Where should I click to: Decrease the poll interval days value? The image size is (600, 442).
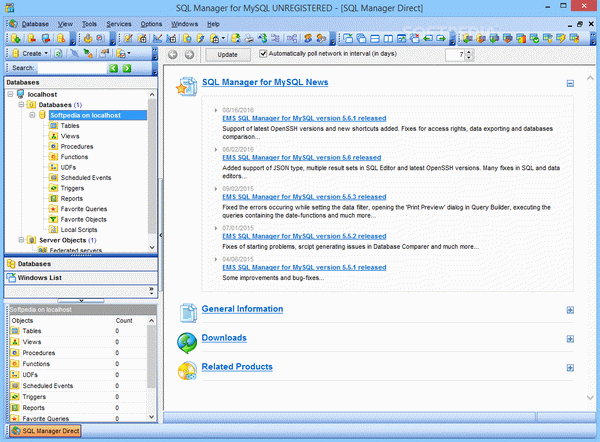(470, 57)
